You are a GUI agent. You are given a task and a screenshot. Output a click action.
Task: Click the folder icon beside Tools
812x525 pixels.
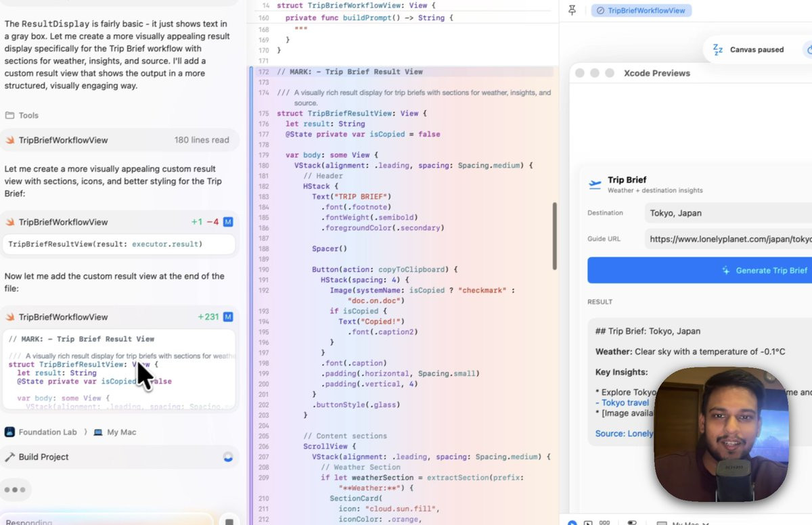coord(9,116)
